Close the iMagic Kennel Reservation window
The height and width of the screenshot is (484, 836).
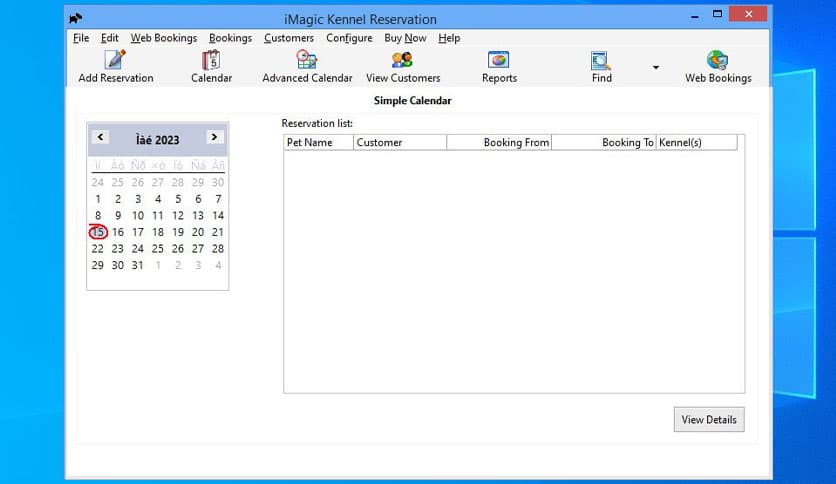click(x=749, y=14)
